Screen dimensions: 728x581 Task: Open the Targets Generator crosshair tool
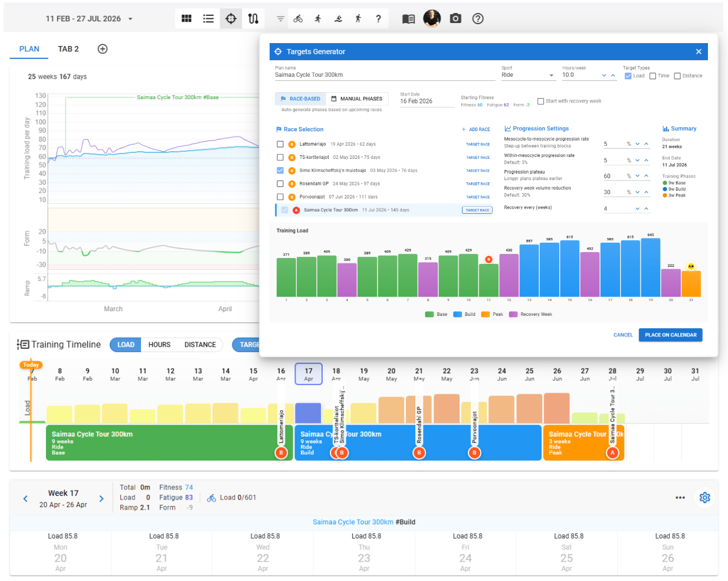click(x=231, y=18)
